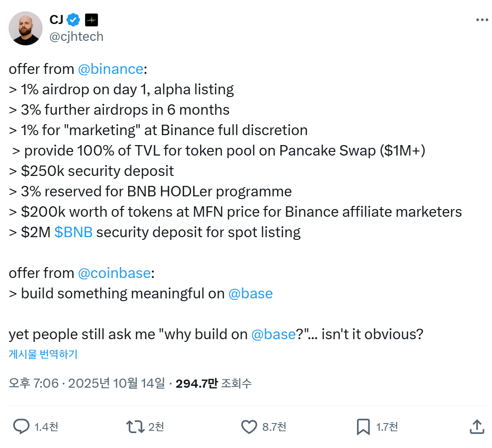Bookmark this post
The width and height of the screenshot is (492, 448).
(363, 427)
